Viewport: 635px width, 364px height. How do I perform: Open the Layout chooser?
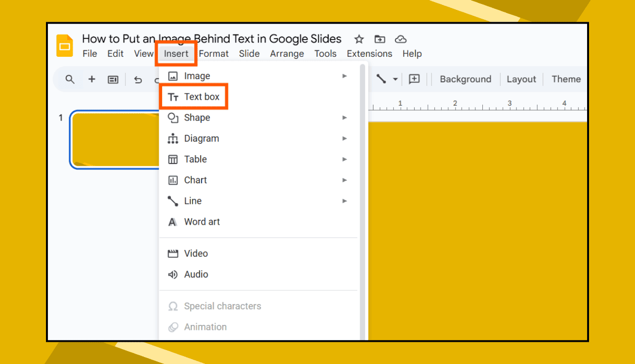point(521,79)
